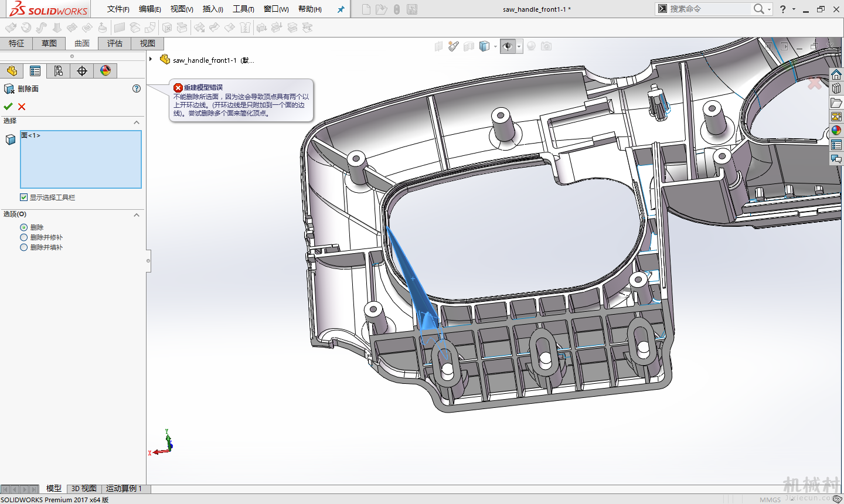Viewport: 844px width, 504px height.
Task: Confirm Delete Face with green checkmark
Action: pyautogui.click(x=8, y=107)
